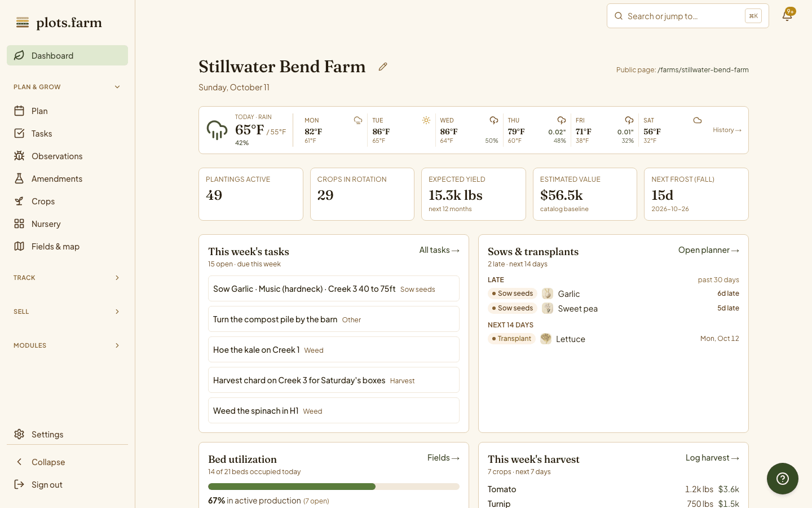Viewport: 812px width, 508px height.
Task: Click the Fields & map icon
Action: pyautogui.click(x=19, y=246)
